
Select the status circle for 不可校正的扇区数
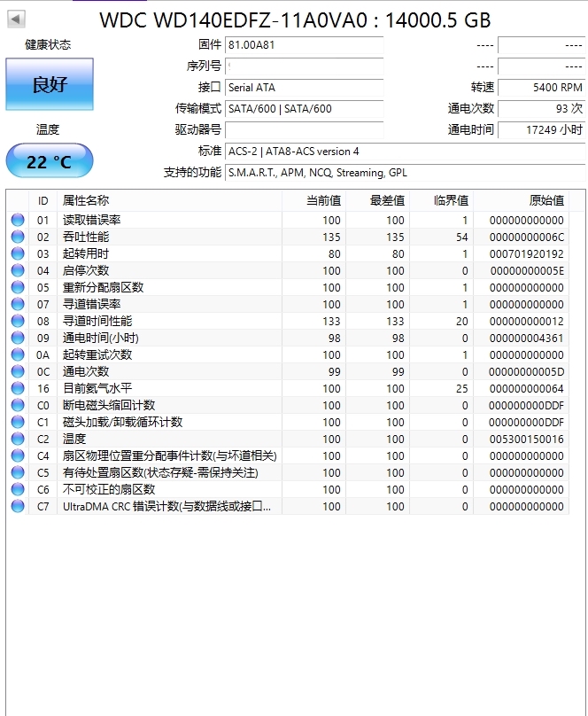tap(18, 490)
